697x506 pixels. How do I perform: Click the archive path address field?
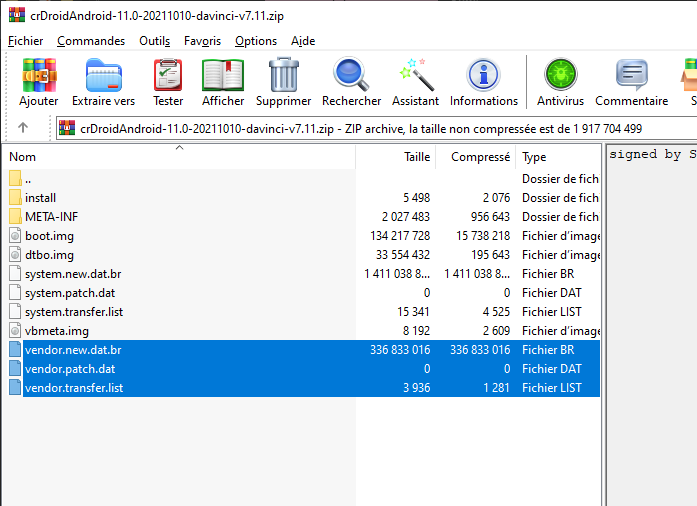pyautogui.click(x=376, y=128)
